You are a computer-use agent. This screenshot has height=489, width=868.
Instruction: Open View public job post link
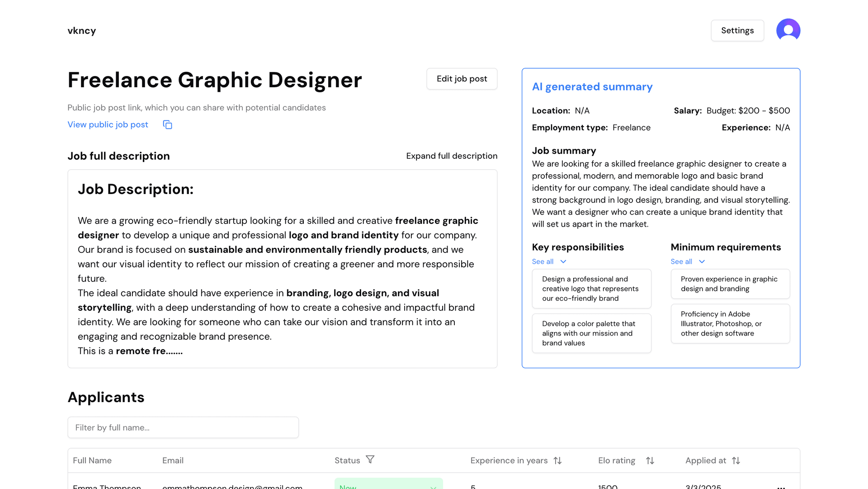(x=108, y=124)
